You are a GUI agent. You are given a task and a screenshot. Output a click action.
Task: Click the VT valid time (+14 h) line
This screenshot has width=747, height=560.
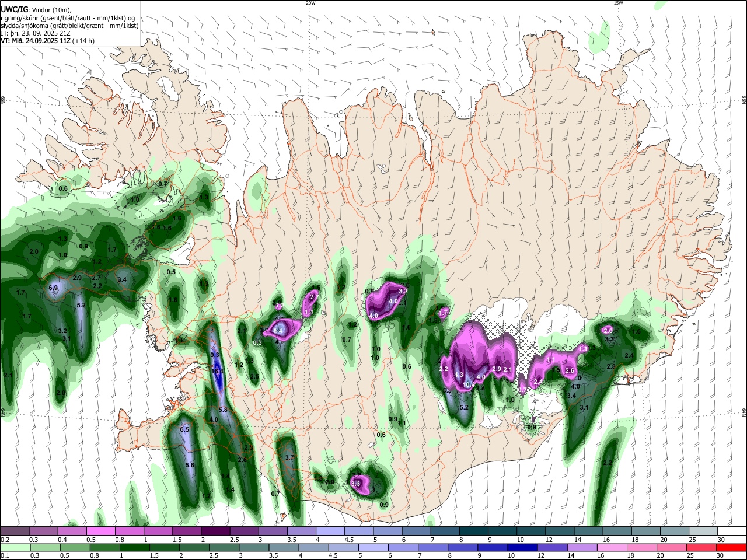click(47, 41)
